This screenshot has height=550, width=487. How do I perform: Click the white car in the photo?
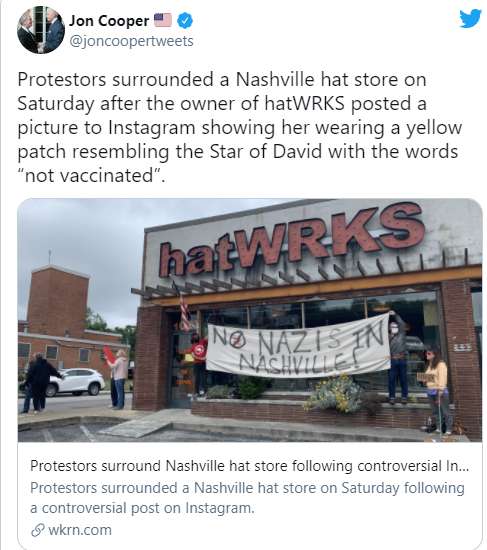click(74, 382)
